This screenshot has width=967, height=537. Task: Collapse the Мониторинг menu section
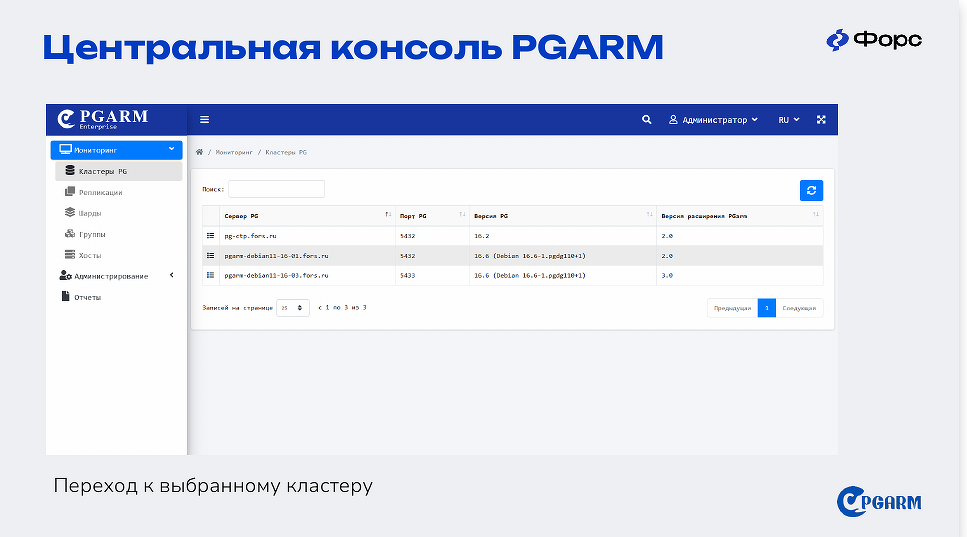tap(117, 150)
